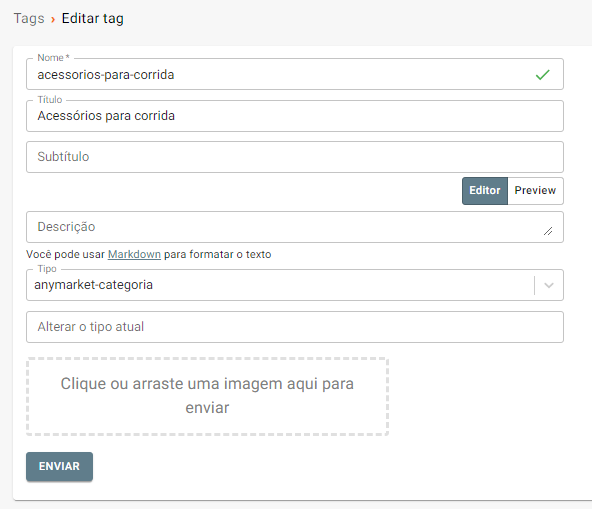Focus the Nome field containing acessorios-para-corrida
Screen dimensions: 592x509
294,74
